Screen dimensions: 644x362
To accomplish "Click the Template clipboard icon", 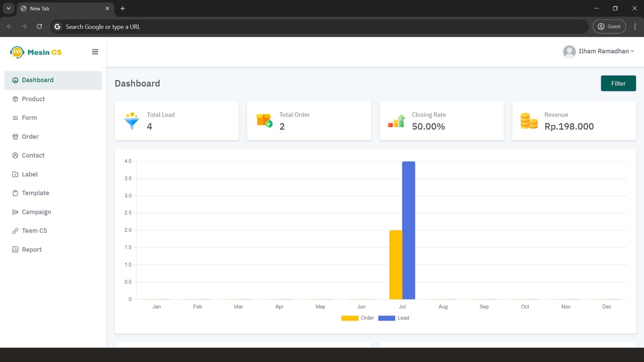I will click(x=15, y=193).
